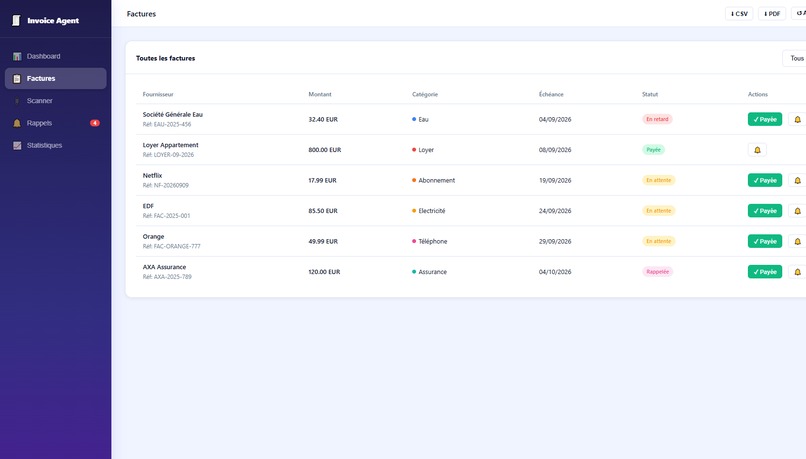Open the Dashboard sidebar item
The width and height of the screenshot is (806, 459).
click(56, 56)
